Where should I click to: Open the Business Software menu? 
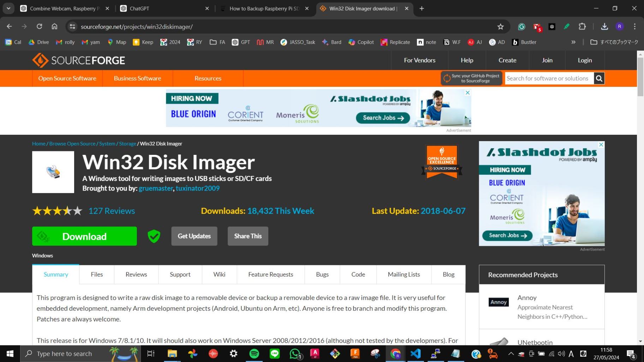(x=137, y=78)
